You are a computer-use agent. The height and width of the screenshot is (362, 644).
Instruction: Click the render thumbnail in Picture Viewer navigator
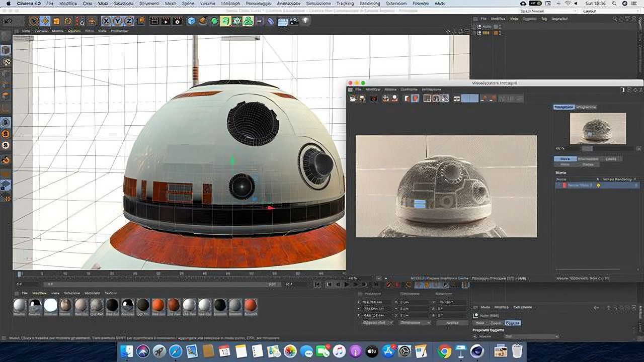[598, 128]
